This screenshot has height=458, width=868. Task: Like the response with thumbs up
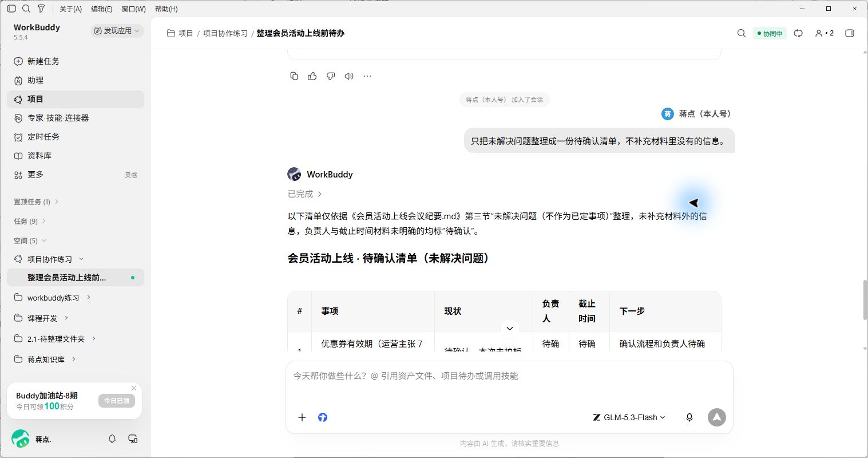312,76
